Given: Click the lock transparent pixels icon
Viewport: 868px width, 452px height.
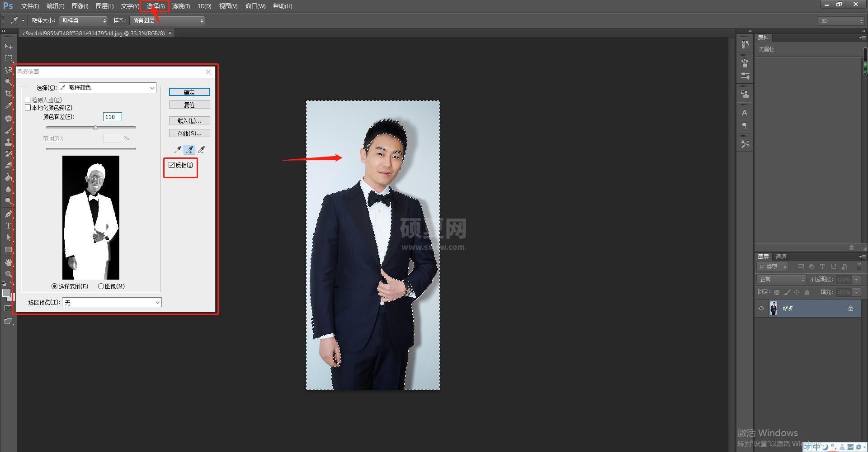Looking at the screenshot, I should pos(777,292).
